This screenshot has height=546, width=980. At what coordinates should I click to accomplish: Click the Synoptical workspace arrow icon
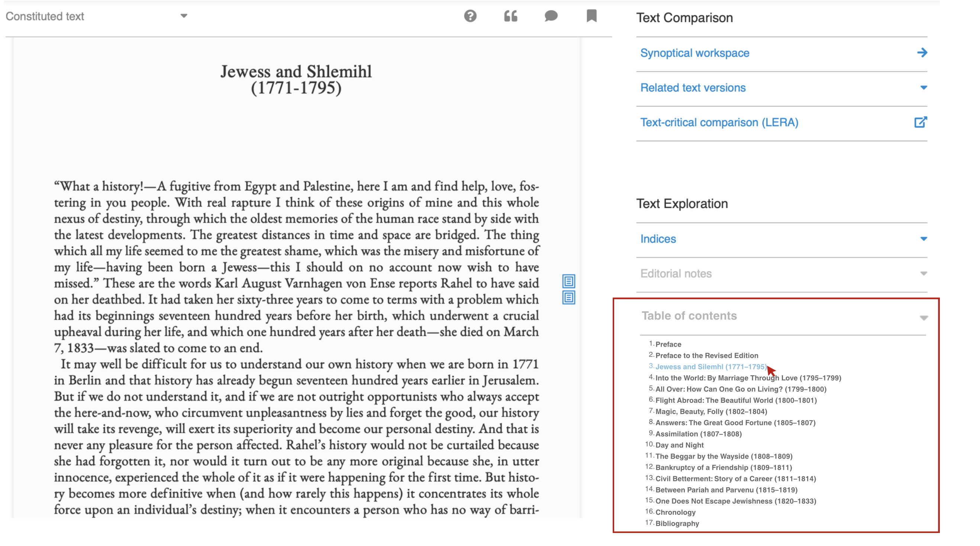pos(922,52)
